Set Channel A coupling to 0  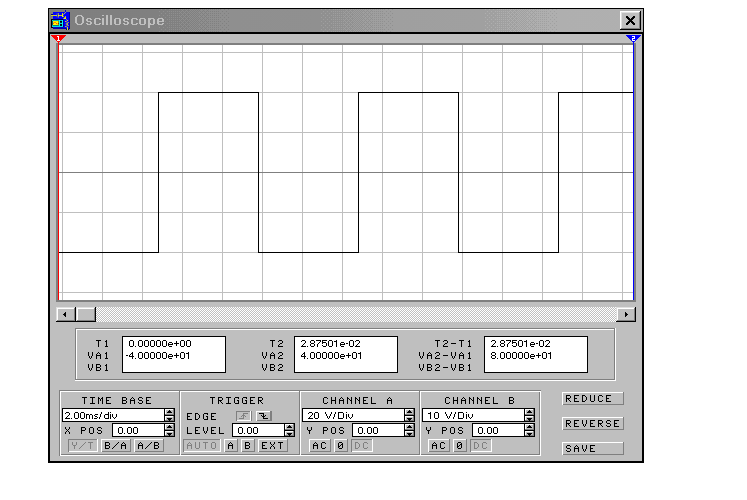[341, 446]
